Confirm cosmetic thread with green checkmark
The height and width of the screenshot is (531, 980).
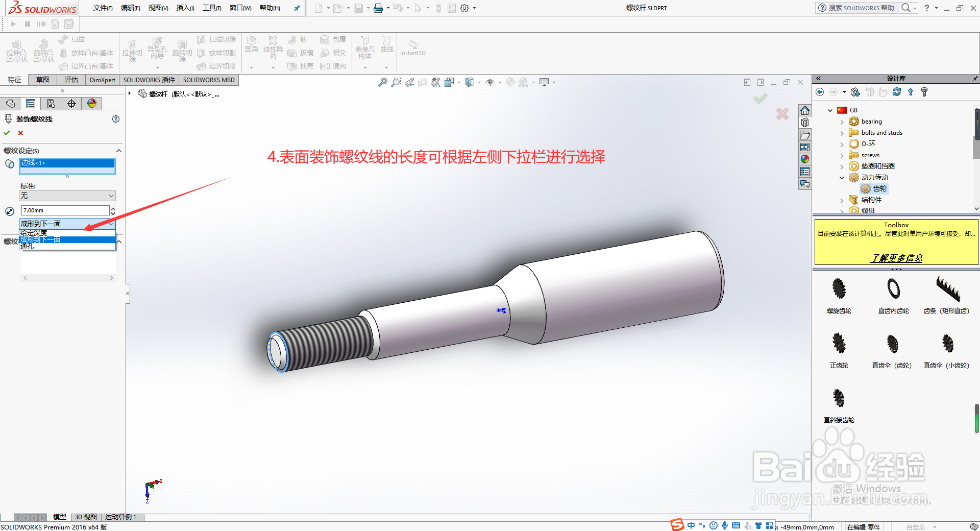(7, 133)
